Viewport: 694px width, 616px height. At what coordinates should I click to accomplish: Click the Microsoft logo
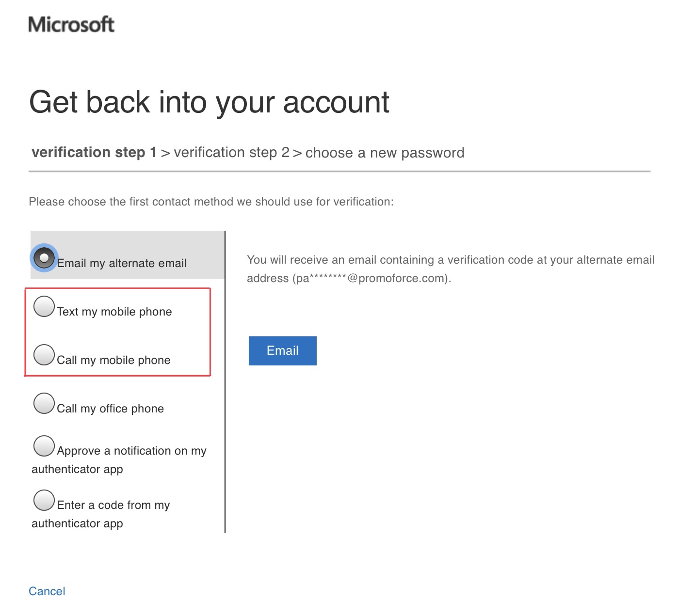(71, 24)
